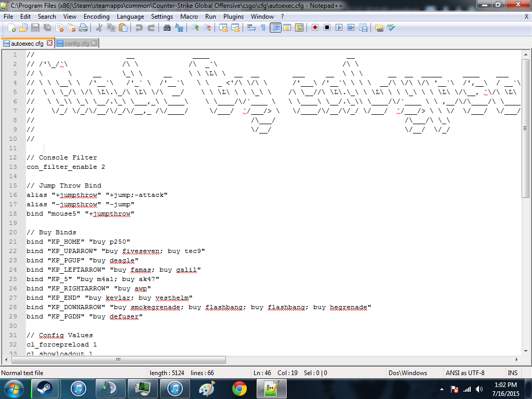Open the Macro menu
532x399 pixels.
click(x=189, y=17)
